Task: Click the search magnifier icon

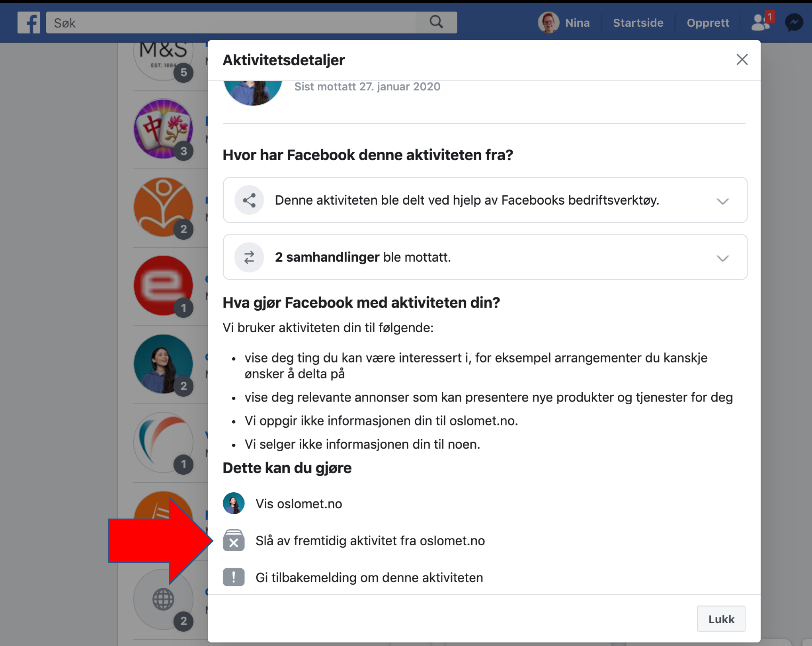Action: pyautogui.click(x=436, y=22)
